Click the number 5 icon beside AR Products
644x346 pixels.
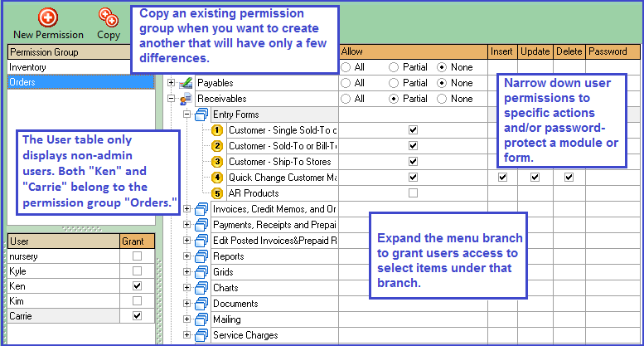[217, 193]
